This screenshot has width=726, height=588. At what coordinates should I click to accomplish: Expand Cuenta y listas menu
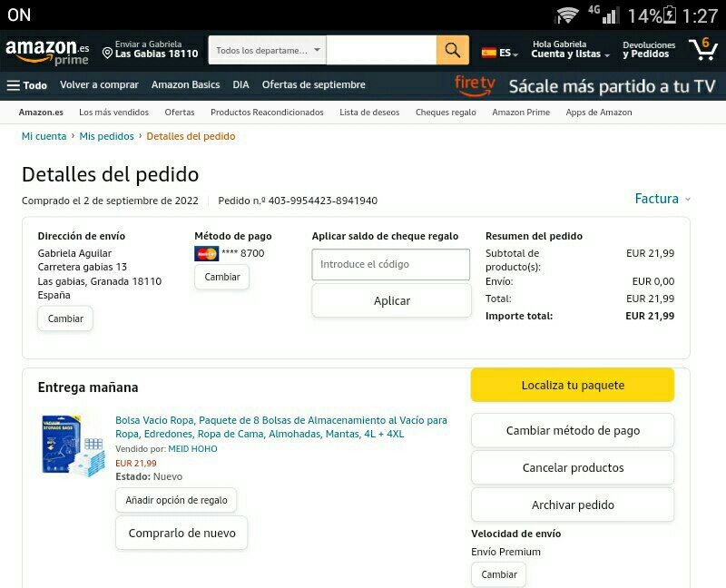[570, 49]
